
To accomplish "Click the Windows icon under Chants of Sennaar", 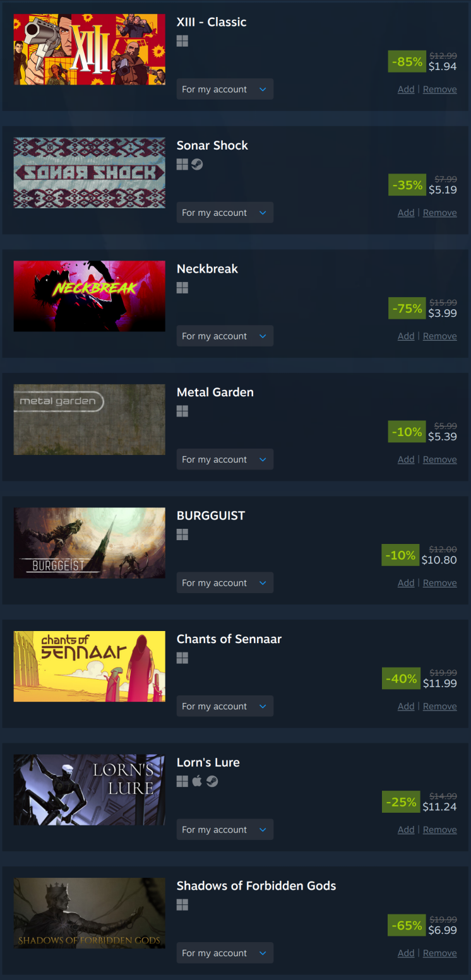I will click(182, 658).
